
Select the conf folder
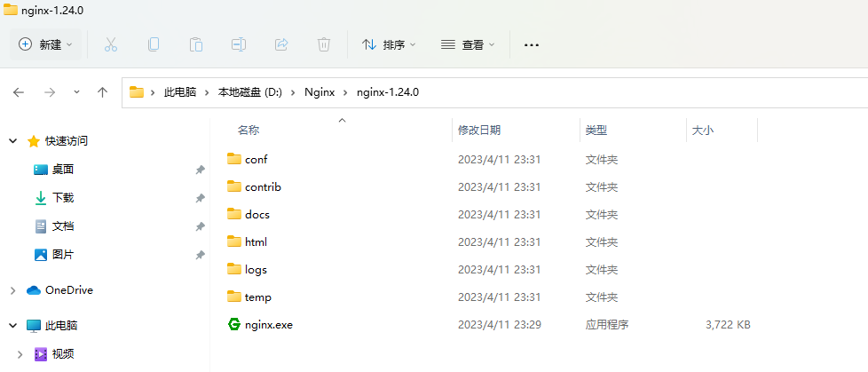[x=256, y=160]
